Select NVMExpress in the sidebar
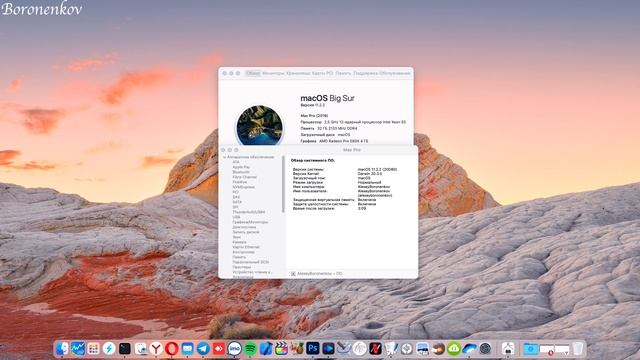The image size is (640, 360). [244, 187]
